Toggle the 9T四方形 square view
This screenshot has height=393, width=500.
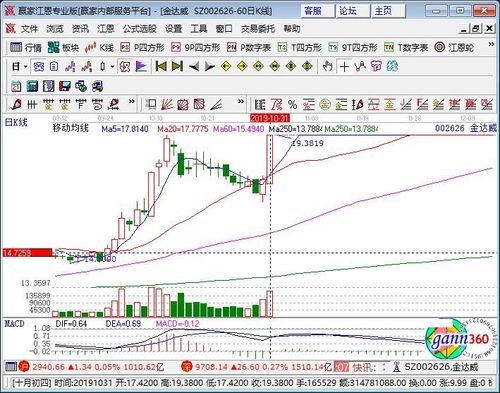click(353, 48)
